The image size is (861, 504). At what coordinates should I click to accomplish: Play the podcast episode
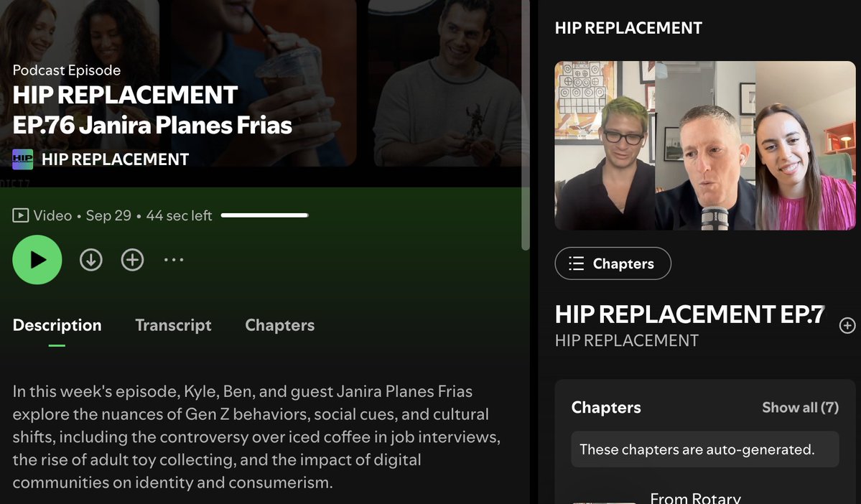[37, 260]
